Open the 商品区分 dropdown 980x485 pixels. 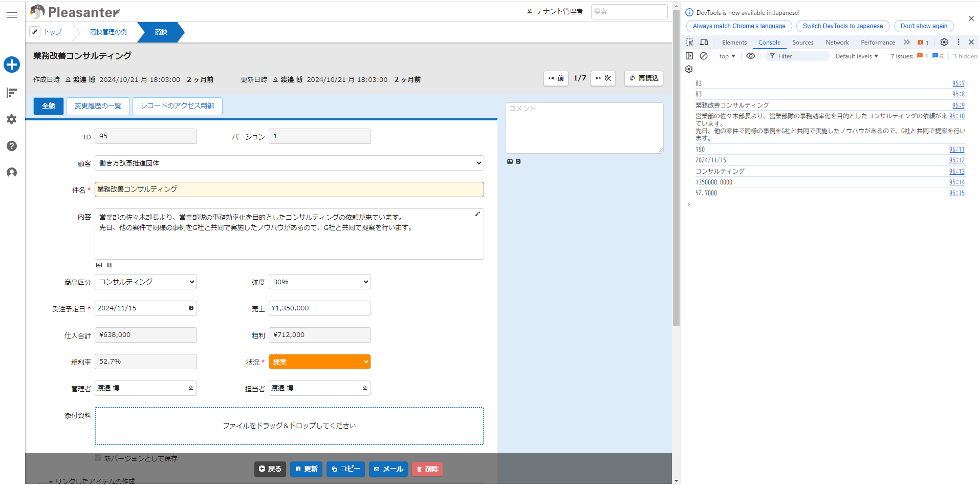[x=146, y=282]
